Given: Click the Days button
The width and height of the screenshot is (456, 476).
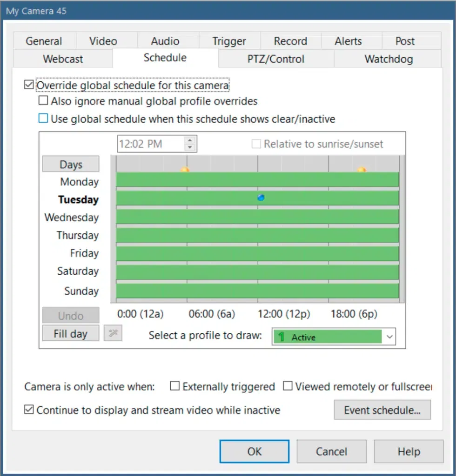Looking at the screenshot, I should [71, 165].
